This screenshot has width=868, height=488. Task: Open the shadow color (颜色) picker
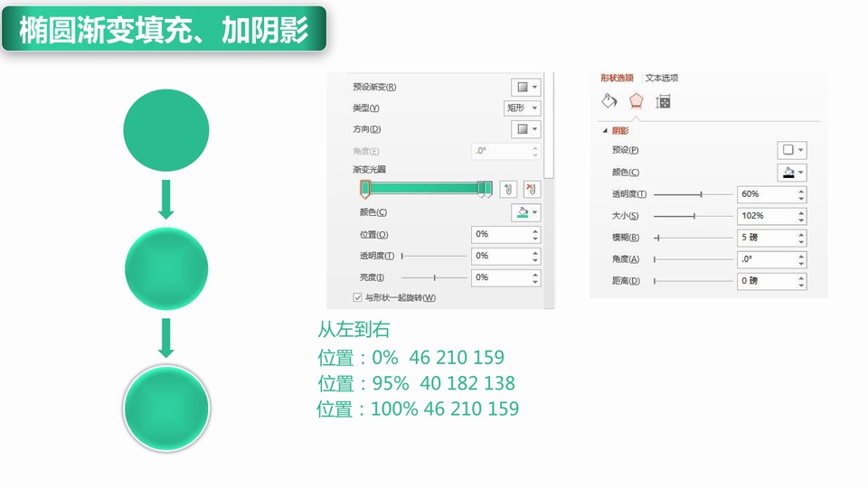click(x=791, y=172)
